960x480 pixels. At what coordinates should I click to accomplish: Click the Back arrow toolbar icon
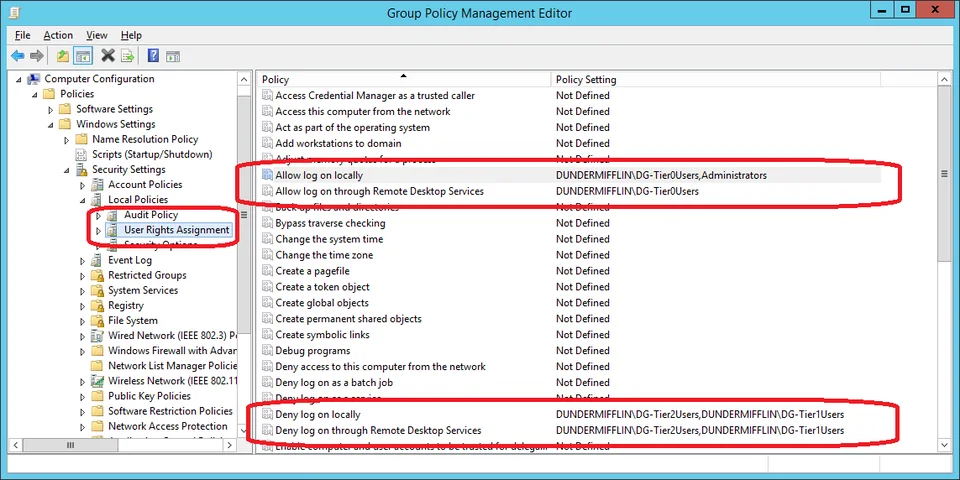tap(18, 56)
